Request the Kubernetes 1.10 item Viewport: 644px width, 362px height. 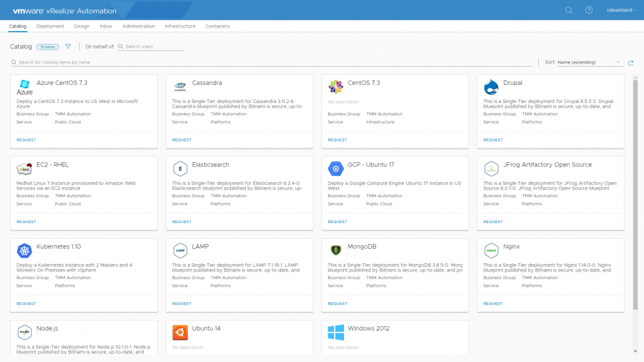[x=26, y=304]
